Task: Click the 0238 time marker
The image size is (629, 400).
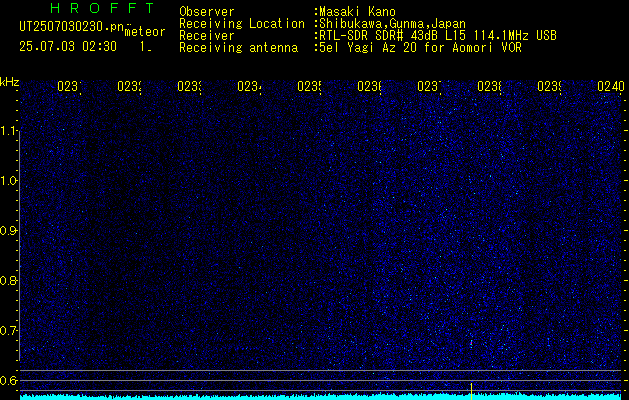Action: coord(489,86)
